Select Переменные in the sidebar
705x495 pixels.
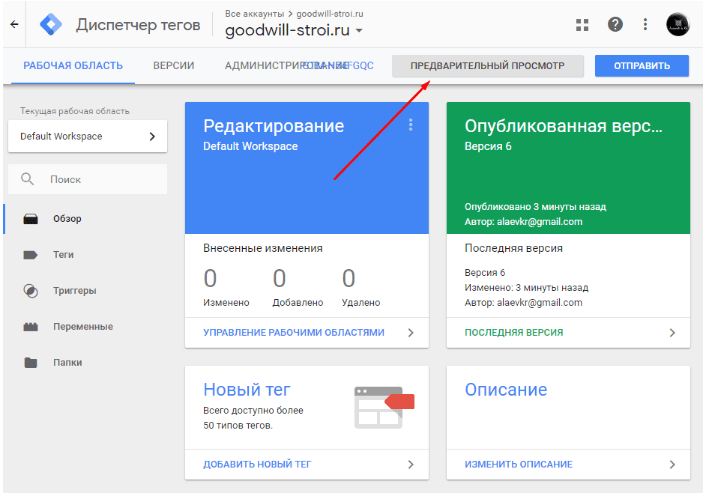tap(83, 327)
